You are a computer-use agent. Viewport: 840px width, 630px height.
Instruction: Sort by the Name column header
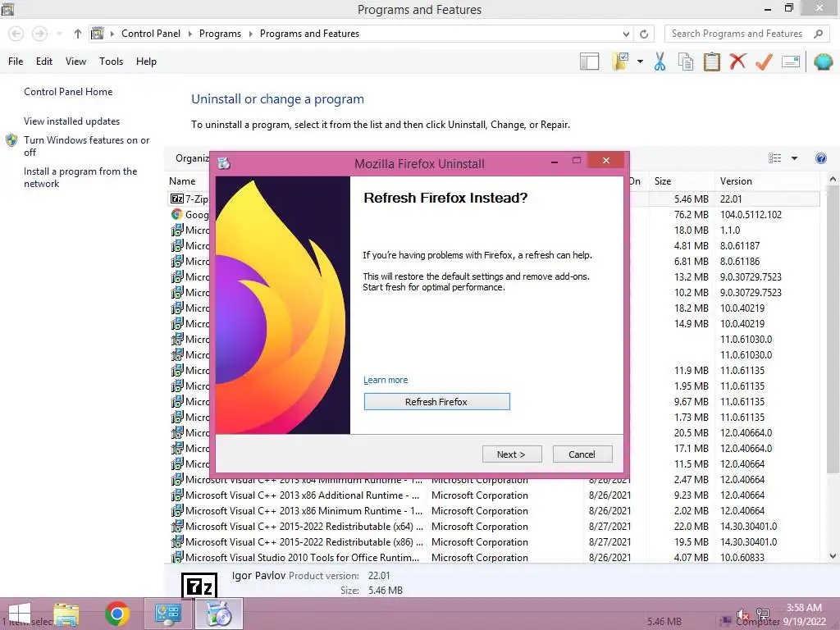point(182,181)
